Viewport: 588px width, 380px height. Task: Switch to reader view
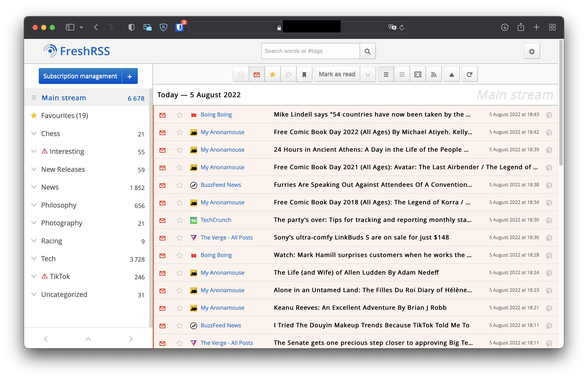(418, 74)
